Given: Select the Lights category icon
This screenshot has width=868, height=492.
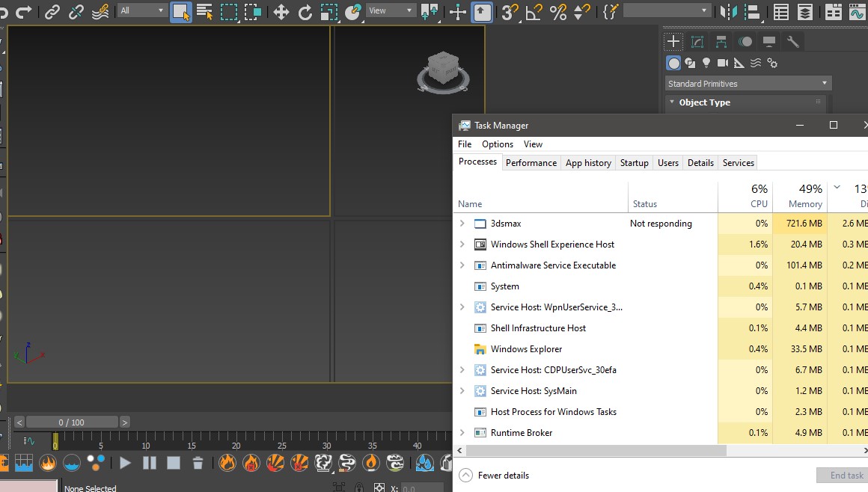Looking at the screenshot, I should tap(706, 64).
